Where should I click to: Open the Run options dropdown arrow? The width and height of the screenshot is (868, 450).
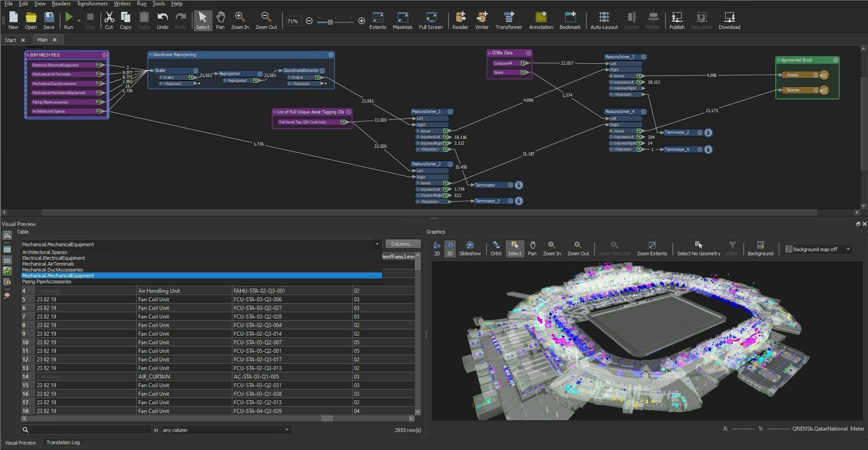tap(79, 20)
